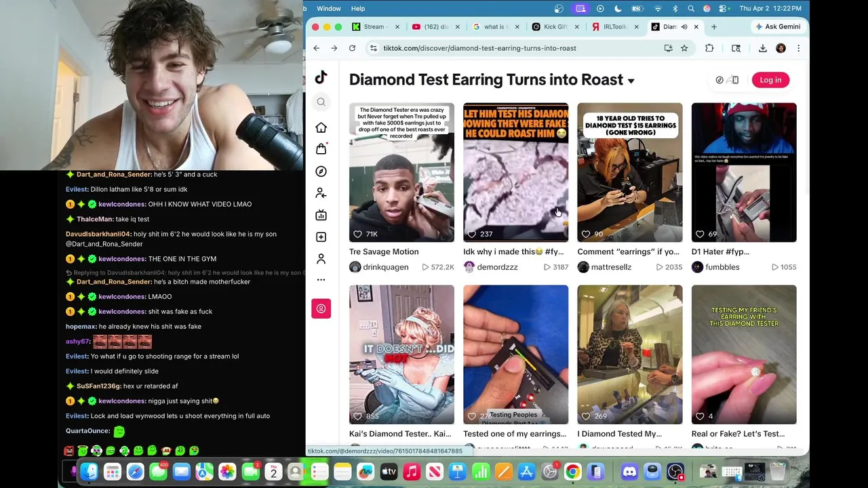Open Finder from the dock
Viewport: 868px width, 488px height.
[89, 471]
